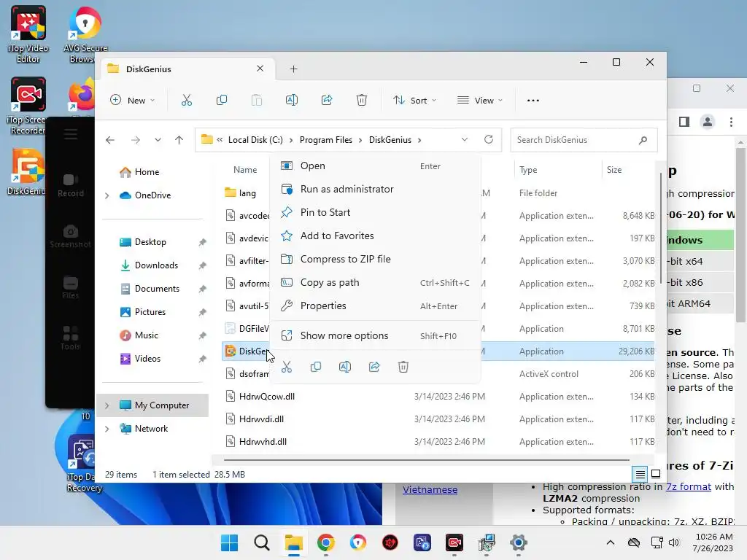Screen dimensions: 747x560
Task: Open DiskGenius desktop shortcut
Action: coord(27,172)
